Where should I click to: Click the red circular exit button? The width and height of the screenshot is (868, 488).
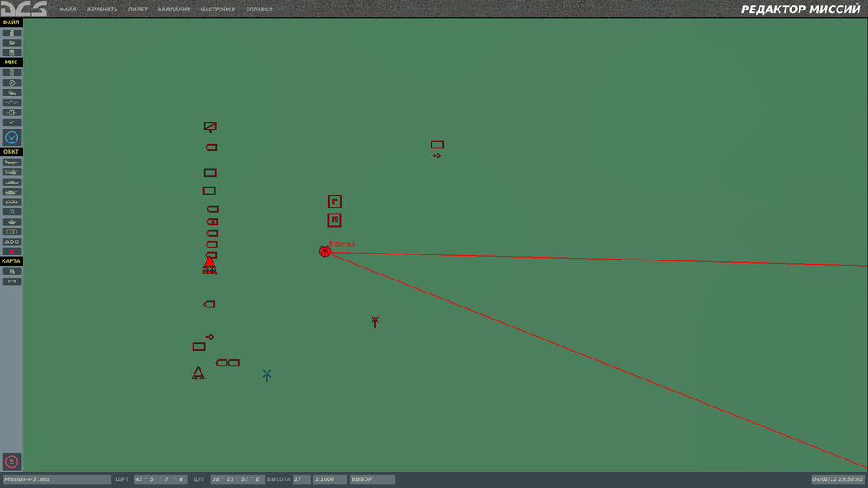(x=11, y=461)
